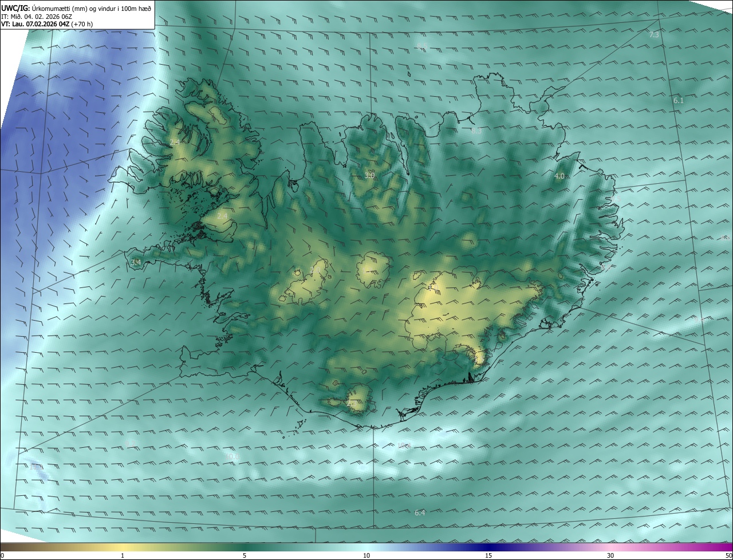This screenshot has width=733, height=560.
Task: Click the 5 tick label on the colorbar
Action: [245, 555]
